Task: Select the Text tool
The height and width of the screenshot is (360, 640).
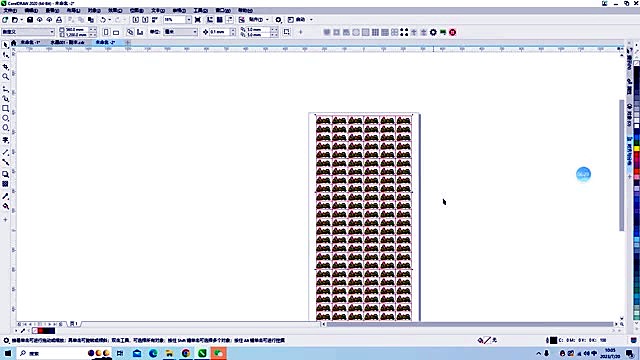Action: pyautogui.click(x=5, y=140)
